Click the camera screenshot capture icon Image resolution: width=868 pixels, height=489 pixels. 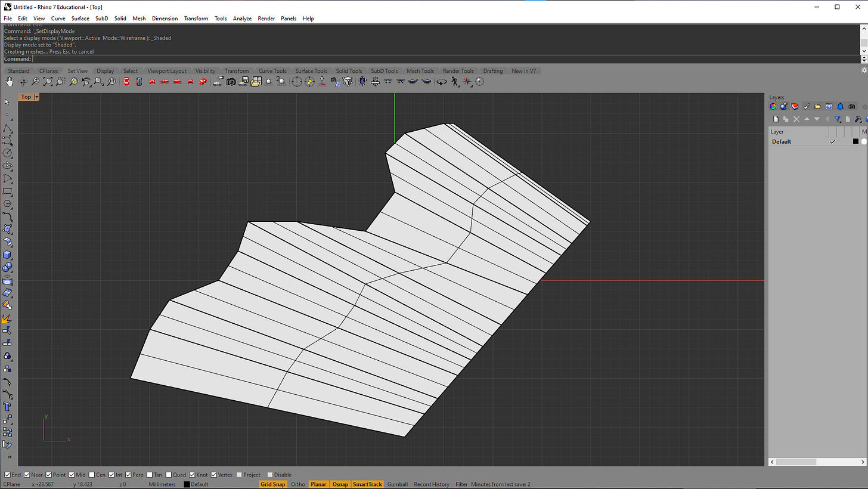point(231,82)
